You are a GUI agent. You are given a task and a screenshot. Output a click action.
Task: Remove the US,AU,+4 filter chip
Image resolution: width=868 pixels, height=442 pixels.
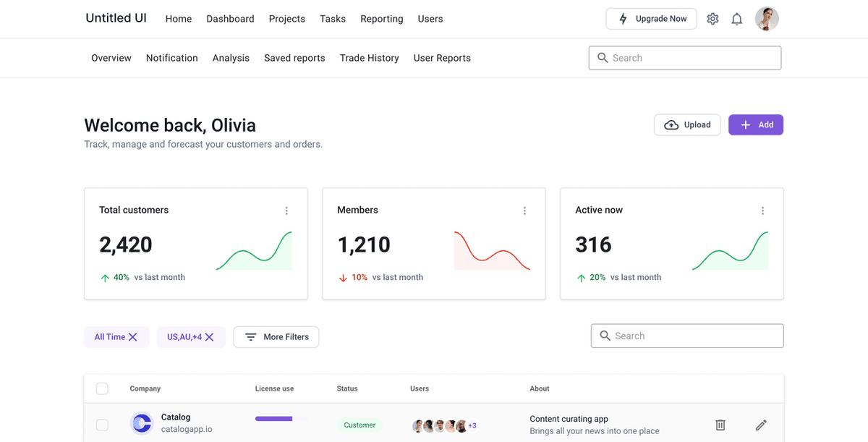pyautogui.click(x=209, y=337)
